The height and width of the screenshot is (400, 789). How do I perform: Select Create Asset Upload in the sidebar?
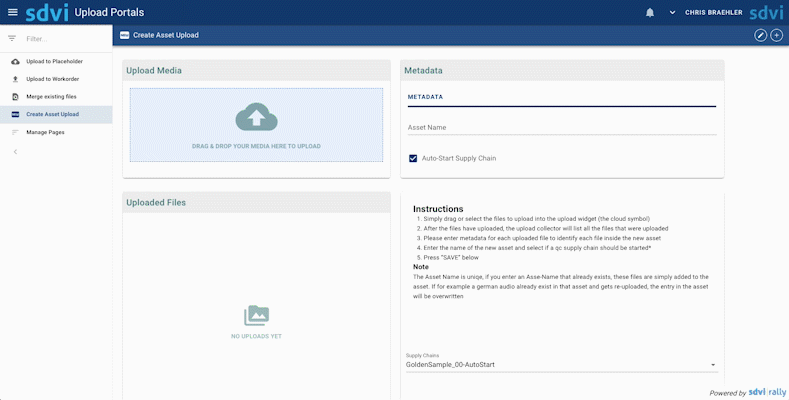point(56,114)
